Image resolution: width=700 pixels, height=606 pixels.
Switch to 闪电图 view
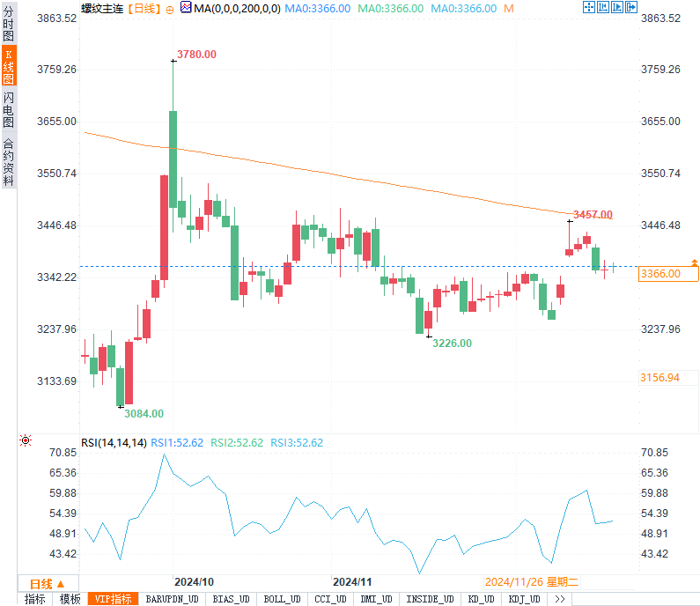pos(9,110)
